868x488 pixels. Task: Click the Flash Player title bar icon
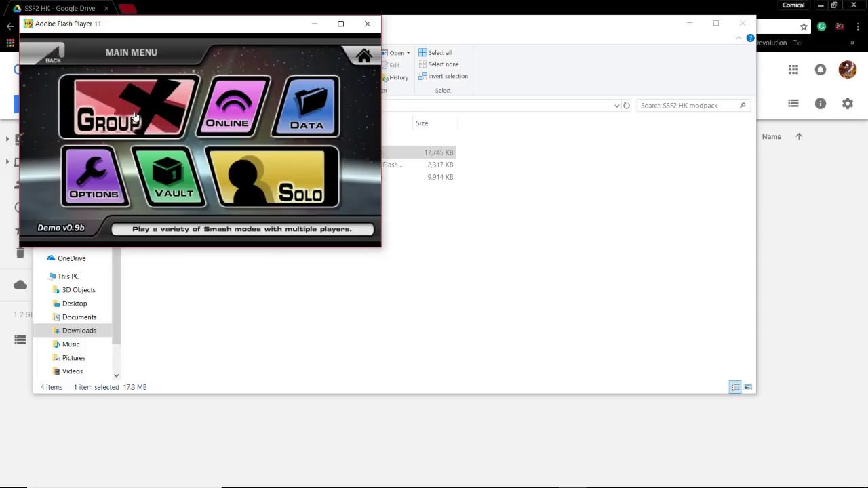coord(28,24)
